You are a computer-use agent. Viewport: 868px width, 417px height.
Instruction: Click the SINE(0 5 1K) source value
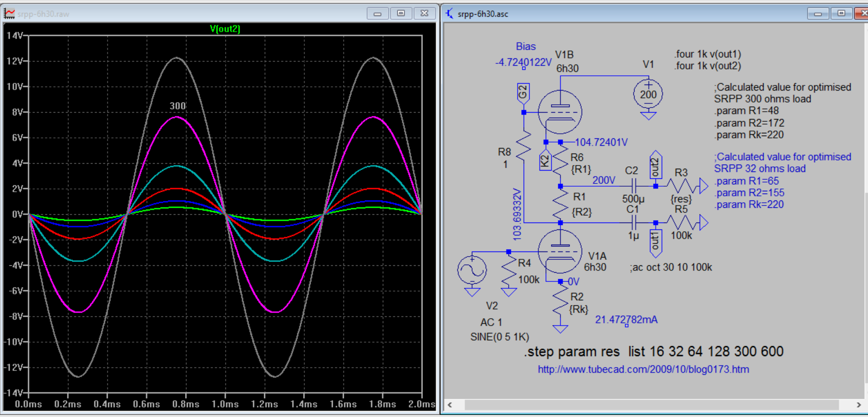point(500,337)
